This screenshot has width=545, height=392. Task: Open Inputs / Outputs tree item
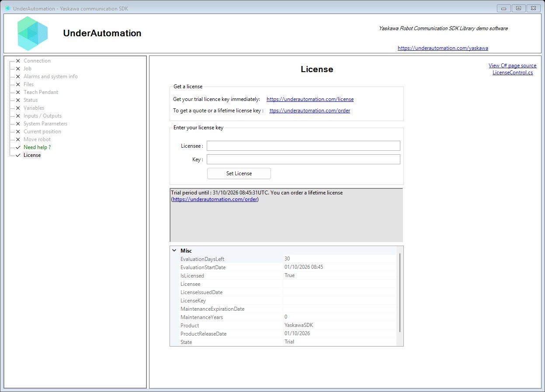pos(42,116)
